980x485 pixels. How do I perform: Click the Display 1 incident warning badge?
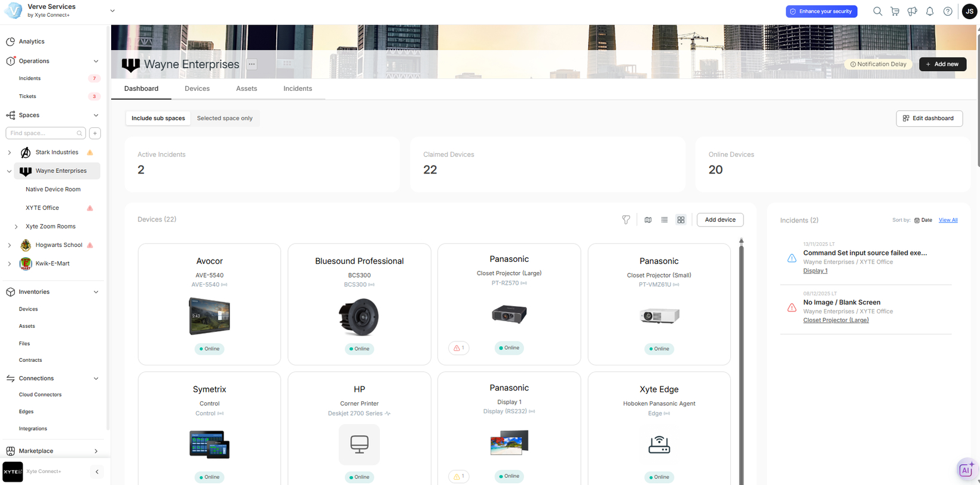[x=459, y=477]
